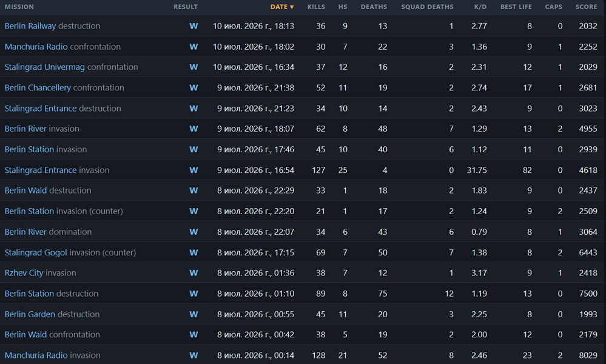
Task: Sort by the KILLS column header
Action: tap(316, 7)
